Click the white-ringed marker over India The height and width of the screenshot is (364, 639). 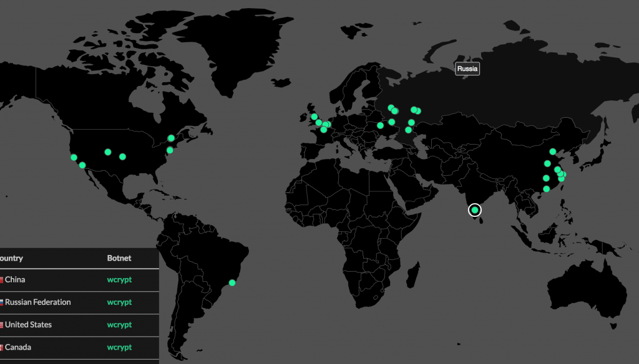pyautogui.click(x=475, y=210)
